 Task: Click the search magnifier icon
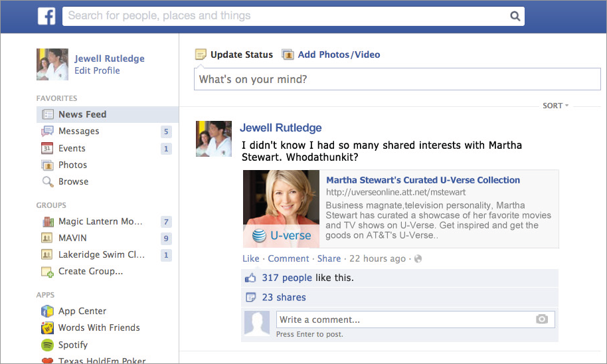click(515, 16)
